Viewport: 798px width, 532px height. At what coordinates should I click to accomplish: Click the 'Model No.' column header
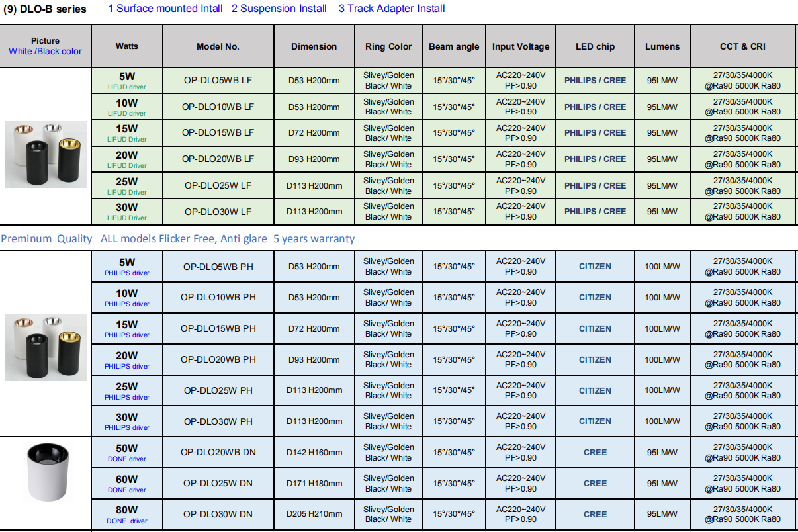click(x=218, y=46)
